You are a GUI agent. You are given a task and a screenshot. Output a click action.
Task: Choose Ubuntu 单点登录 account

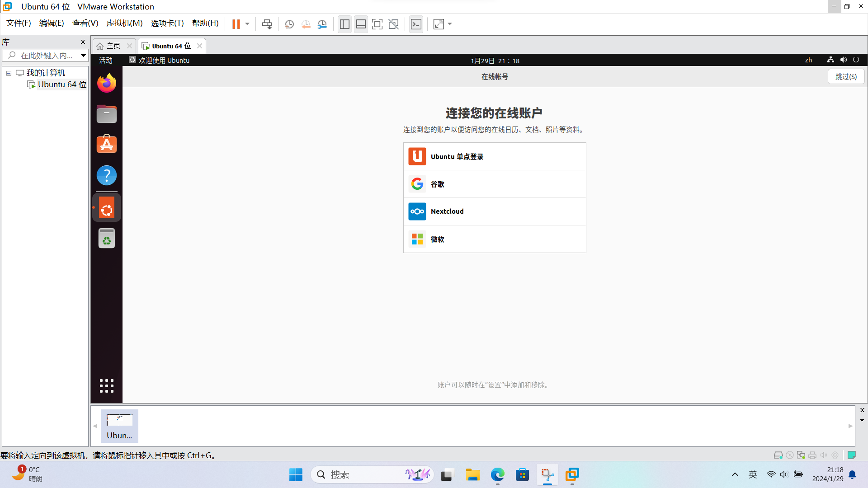tap(495, 157)
